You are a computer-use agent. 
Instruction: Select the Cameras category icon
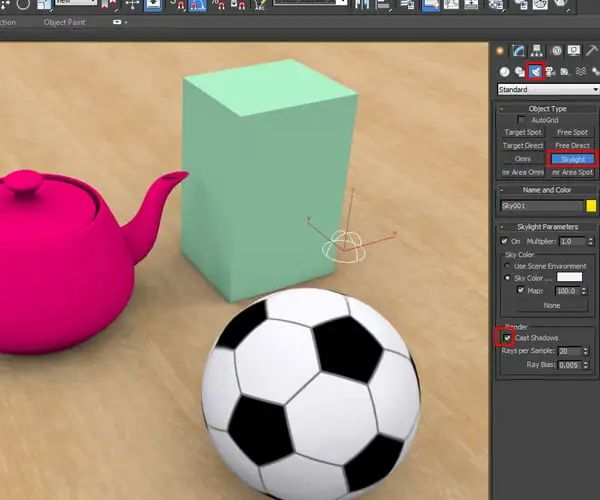click(x=550, y=72)
